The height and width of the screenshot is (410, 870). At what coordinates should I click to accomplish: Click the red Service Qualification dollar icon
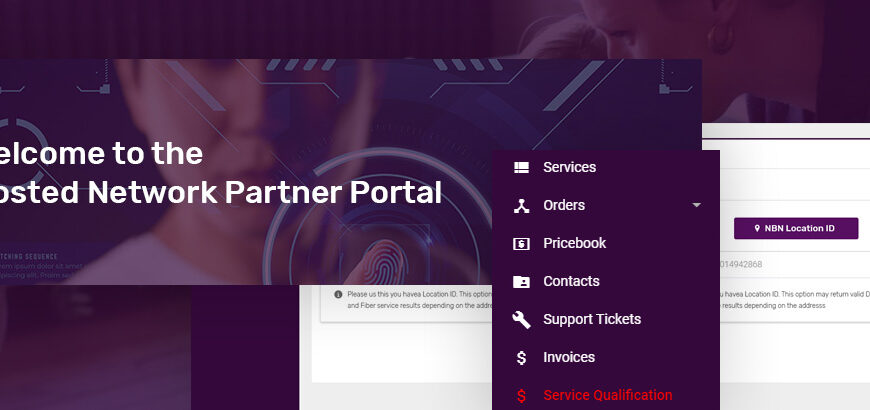point(521,396)
